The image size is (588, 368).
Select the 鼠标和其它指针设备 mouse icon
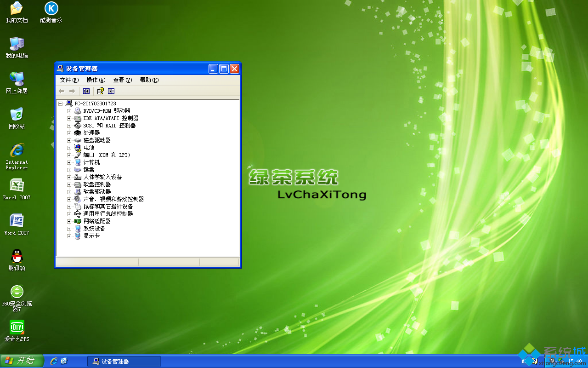(78, 207)
